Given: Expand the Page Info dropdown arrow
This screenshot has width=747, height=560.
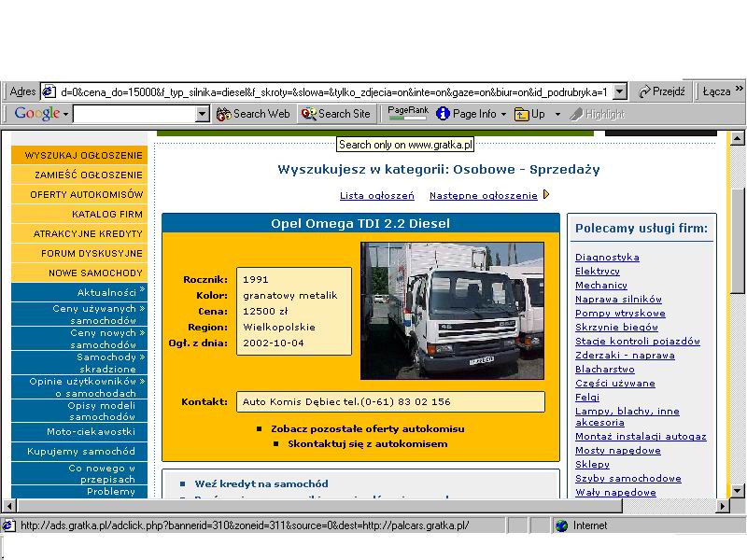Looking at the screenshot, I should tap(503, 115).
